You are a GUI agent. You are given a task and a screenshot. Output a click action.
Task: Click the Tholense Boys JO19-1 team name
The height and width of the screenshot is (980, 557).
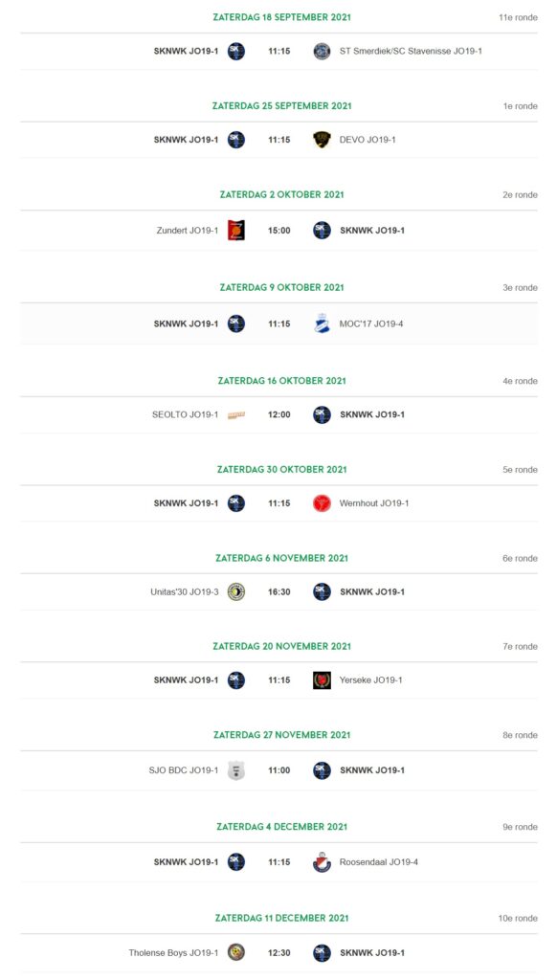[174, 952]
